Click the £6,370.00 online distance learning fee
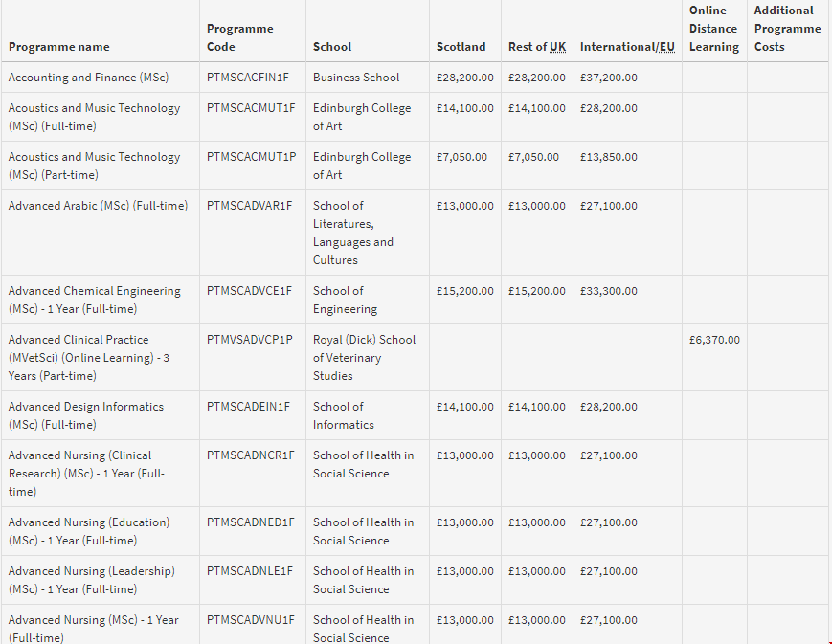This screenshot has width=832, height=644. [x=714, y=340]
